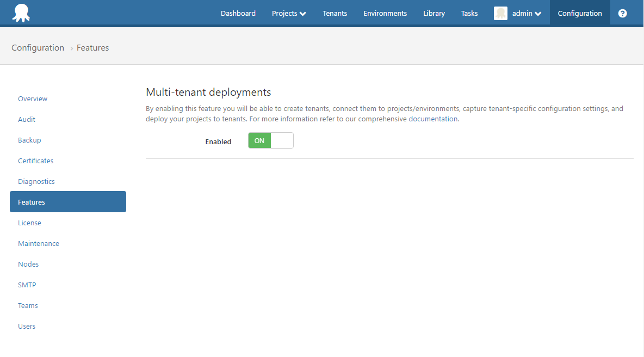The height and width of the screenshot is (357, 644).
Task: View the Certificates page
Action: pos(35,161)
